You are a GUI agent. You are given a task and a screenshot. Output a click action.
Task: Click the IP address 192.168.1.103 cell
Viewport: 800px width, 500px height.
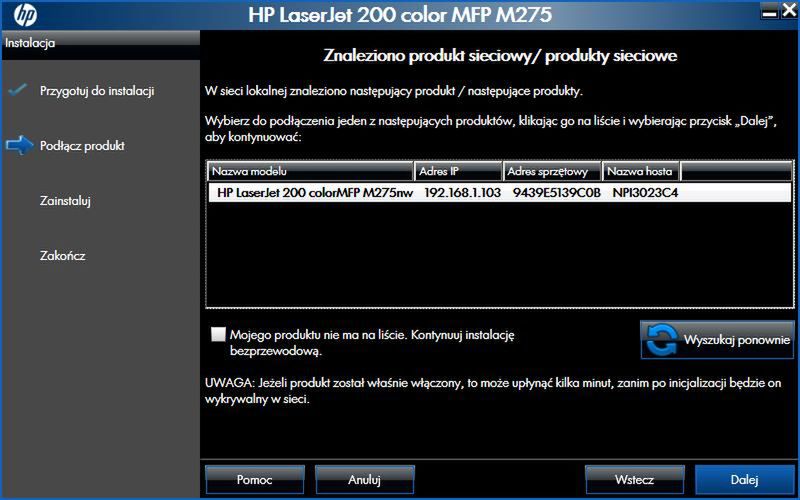click(x=462, y=192)
